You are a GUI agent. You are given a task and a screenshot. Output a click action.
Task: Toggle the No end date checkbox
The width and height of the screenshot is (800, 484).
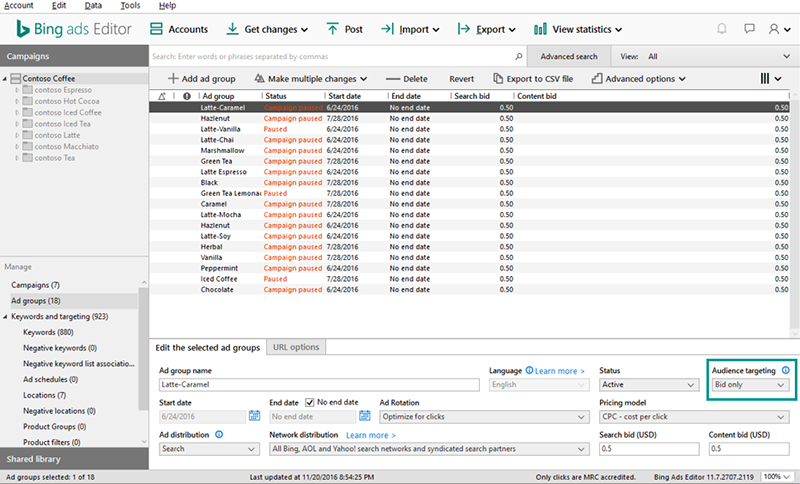pos(309,402)
